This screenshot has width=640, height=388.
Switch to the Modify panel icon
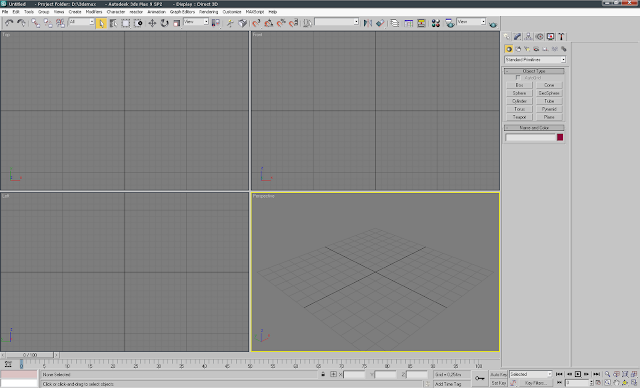[x=517, y=37]
